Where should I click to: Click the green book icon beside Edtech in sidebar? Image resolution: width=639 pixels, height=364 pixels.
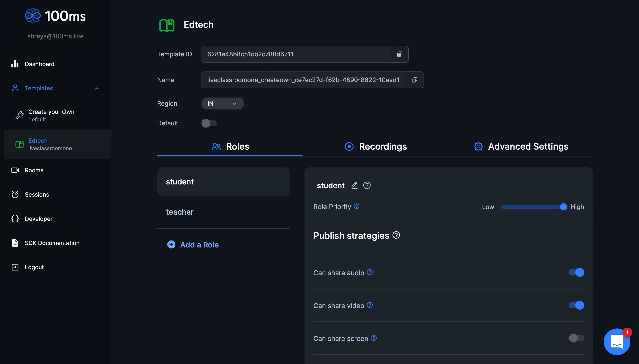[20, 144]
